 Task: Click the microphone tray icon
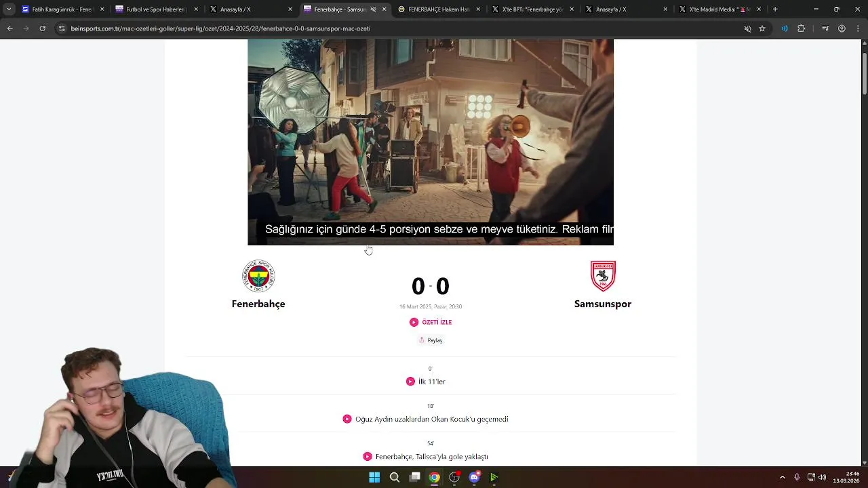click(x=797, y=477)
